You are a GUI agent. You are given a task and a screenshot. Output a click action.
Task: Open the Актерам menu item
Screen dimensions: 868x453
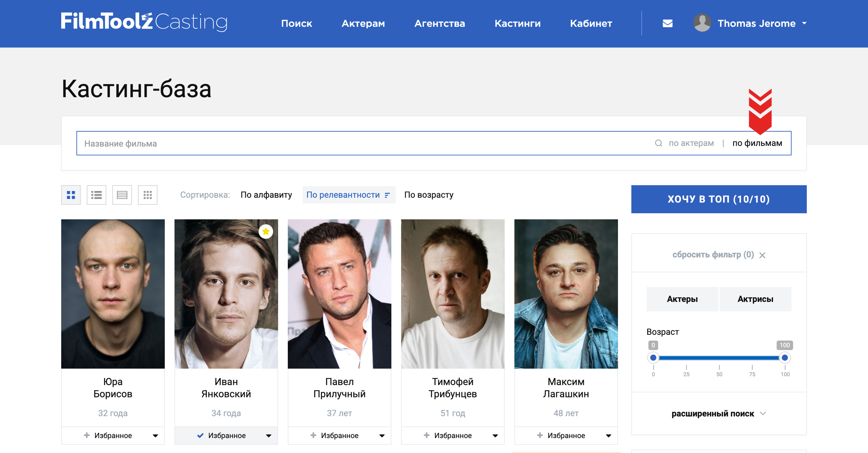(363, 23)
